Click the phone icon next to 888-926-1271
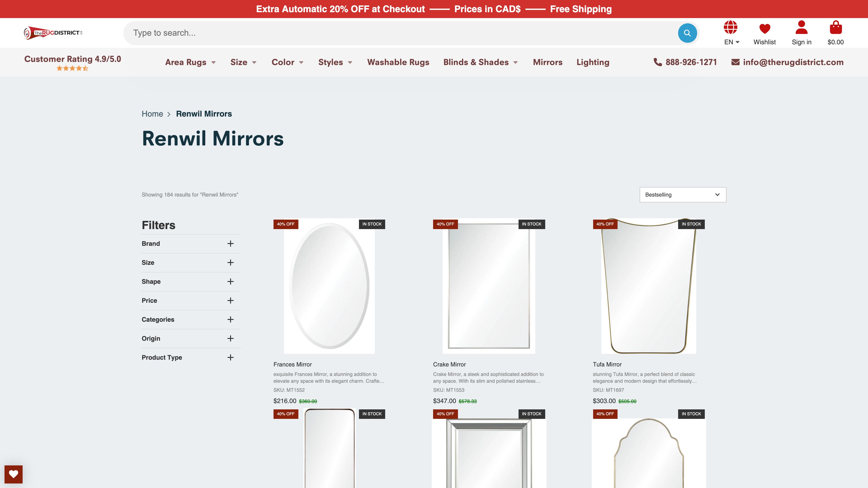 coord(657,62)
